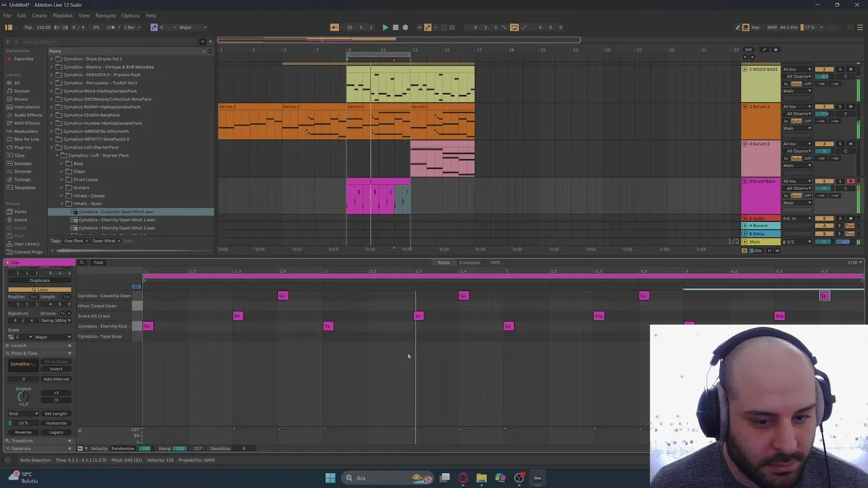Viewport: 868px width, 488px height.
Task: Toggle the computer MIDI keyboard icon
Action: click(x=745, y=27)
